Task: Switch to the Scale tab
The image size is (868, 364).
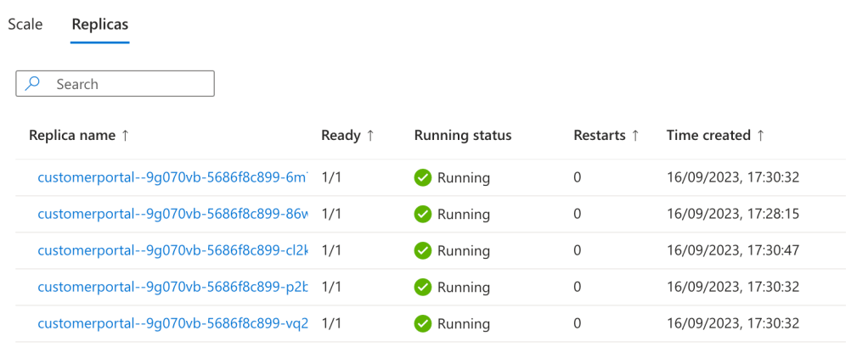Action: [25, 25]
